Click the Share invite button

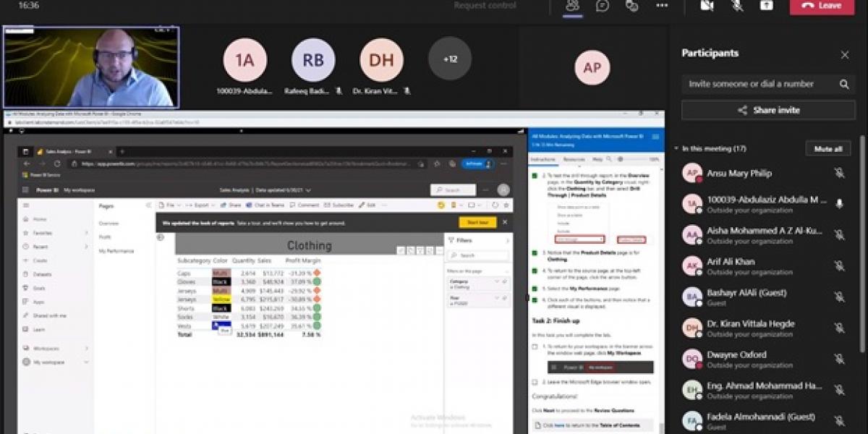(x=768, y=110)
